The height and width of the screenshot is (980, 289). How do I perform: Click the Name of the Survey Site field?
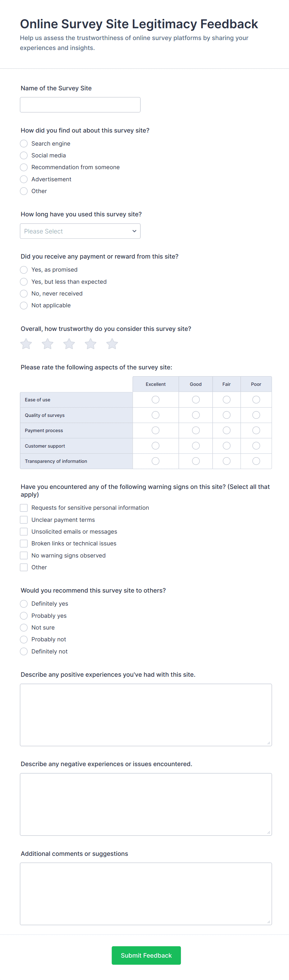click(80, 105)
